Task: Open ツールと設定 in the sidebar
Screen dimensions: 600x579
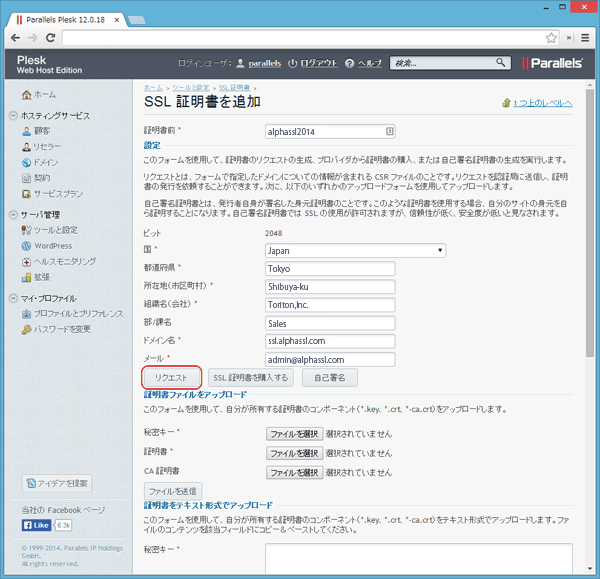Action: click(56, 230)
